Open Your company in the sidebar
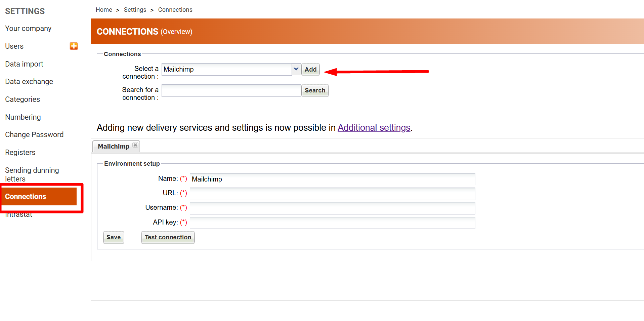The height and width of the screenshot is (321, 644). (28, 29)
